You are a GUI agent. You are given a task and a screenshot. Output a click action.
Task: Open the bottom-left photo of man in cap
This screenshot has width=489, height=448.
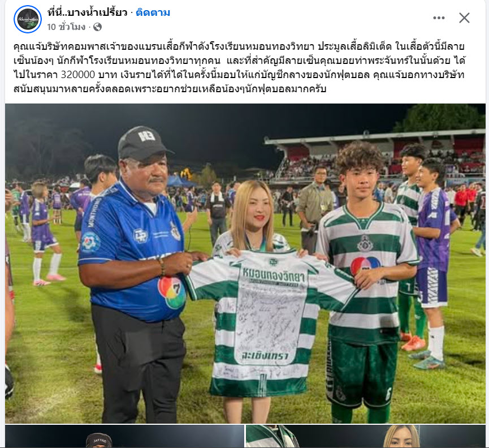coord(125,436)
